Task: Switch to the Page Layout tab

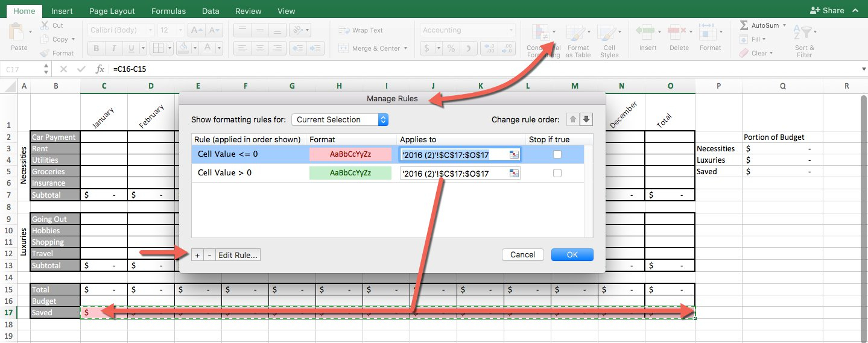Action: [x=112, y=11]
